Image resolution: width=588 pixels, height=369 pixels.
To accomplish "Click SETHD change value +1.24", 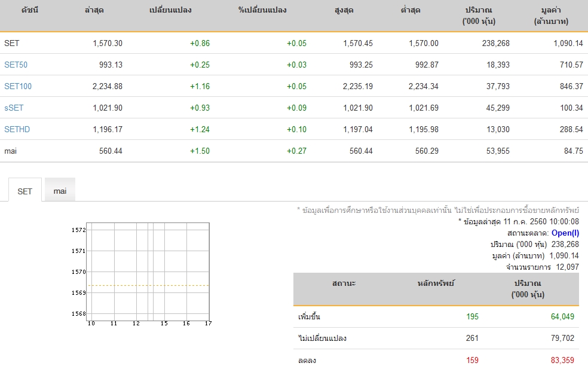I will 200,130.
